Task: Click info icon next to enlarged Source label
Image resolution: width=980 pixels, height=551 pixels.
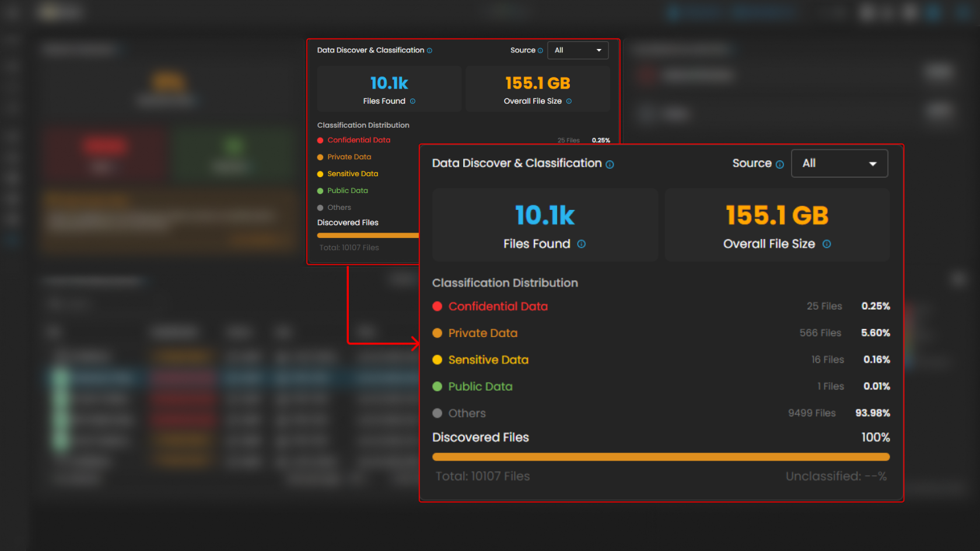Action: (779, 164)
